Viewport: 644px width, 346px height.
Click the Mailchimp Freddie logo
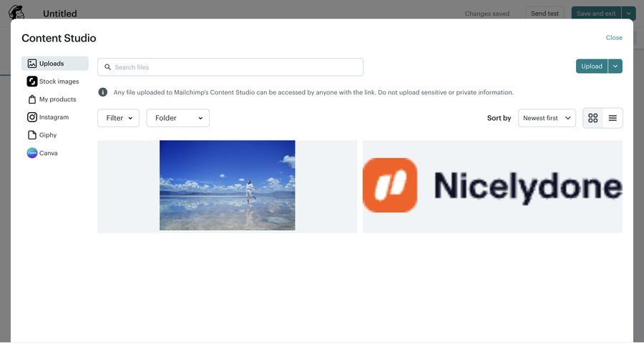pyautogui.click(x=16, y=12)
